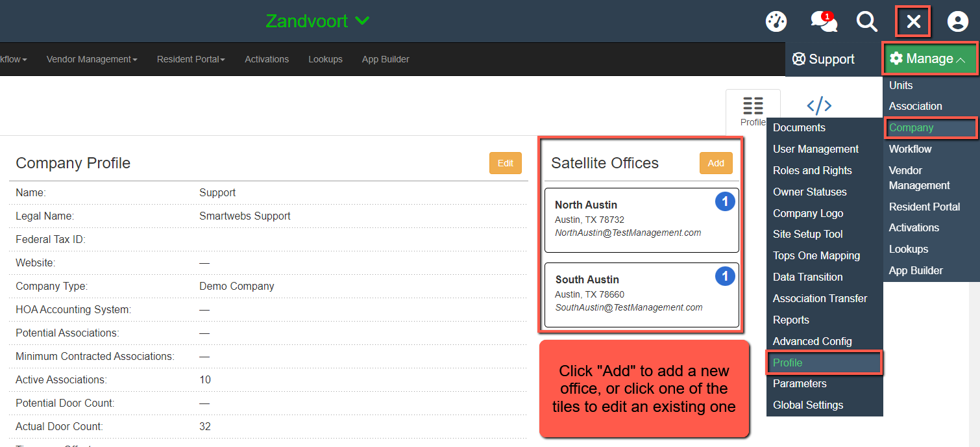980x447 pixels.
Task: Click the search magnifier icon
Action: pos(867,21)
